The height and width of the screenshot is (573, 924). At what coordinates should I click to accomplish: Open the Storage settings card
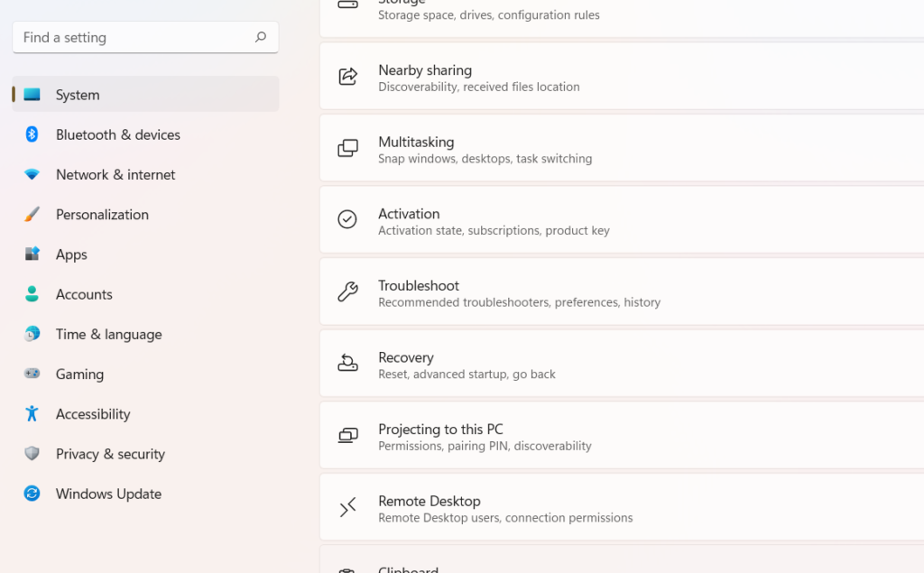coord(622,18)
